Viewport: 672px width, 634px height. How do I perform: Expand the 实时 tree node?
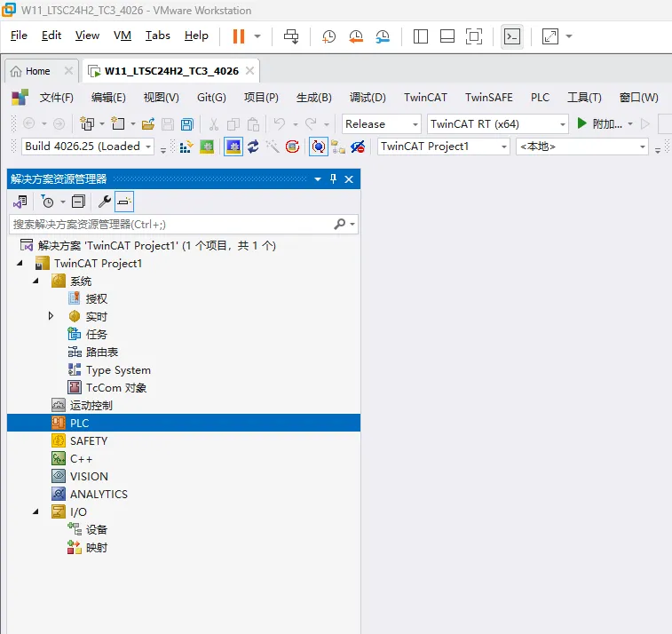point(51,316)
